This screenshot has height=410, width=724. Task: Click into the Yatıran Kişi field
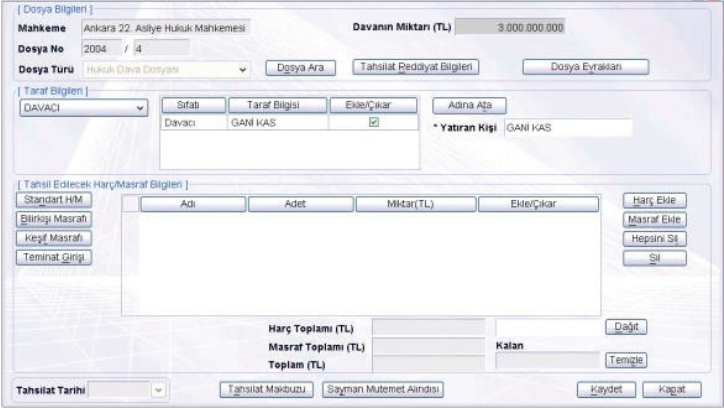pyautogui.click(x=567, y=128)
